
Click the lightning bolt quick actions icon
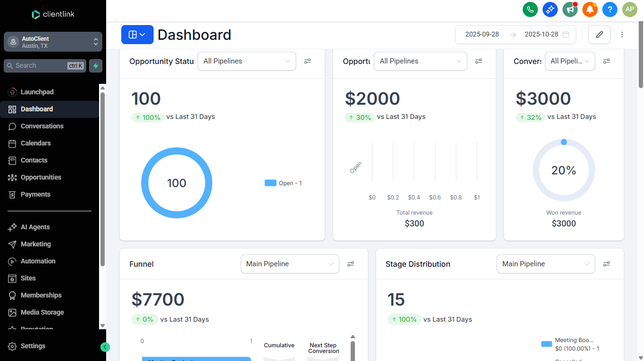pos(96,66)
